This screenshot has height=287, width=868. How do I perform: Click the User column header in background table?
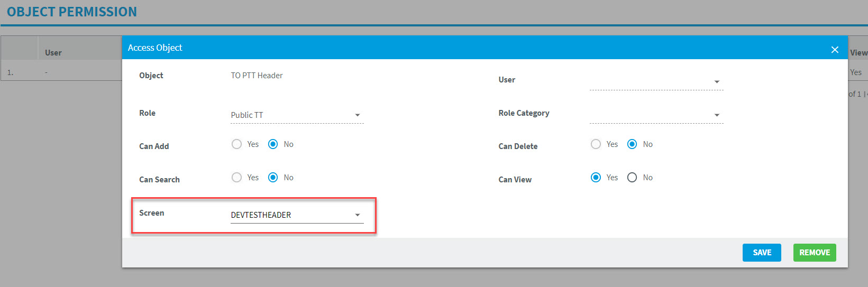pyautogui.click(x=53, y=53)
